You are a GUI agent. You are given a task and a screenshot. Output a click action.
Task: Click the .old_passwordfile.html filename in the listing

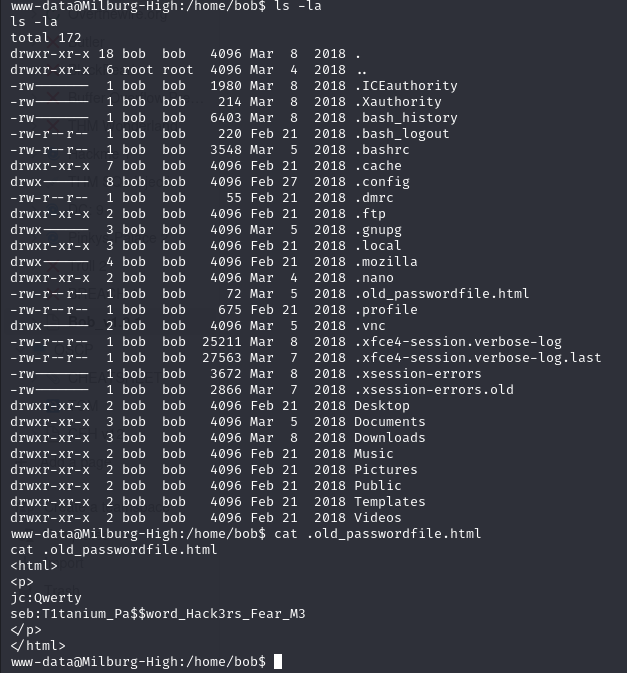tap(441, 294)
